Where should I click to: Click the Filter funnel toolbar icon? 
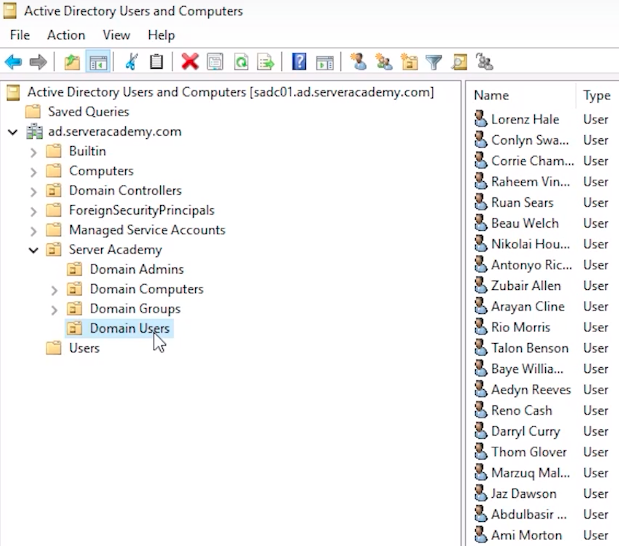tap(434, 62)
